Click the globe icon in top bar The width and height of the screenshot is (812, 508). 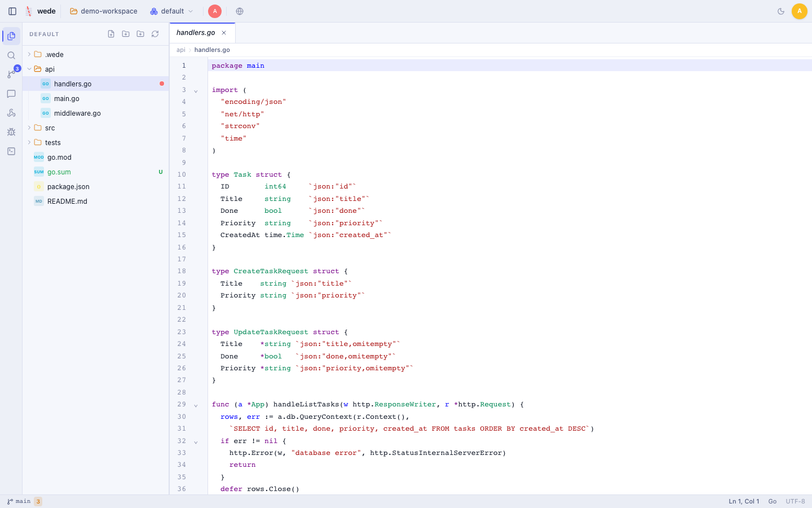click(240, 11)
